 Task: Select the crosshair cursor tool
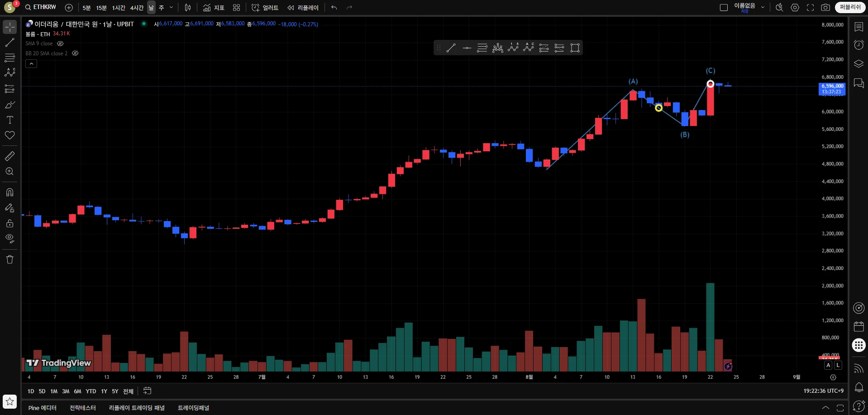pyautogui.click(x=10, y=27)
